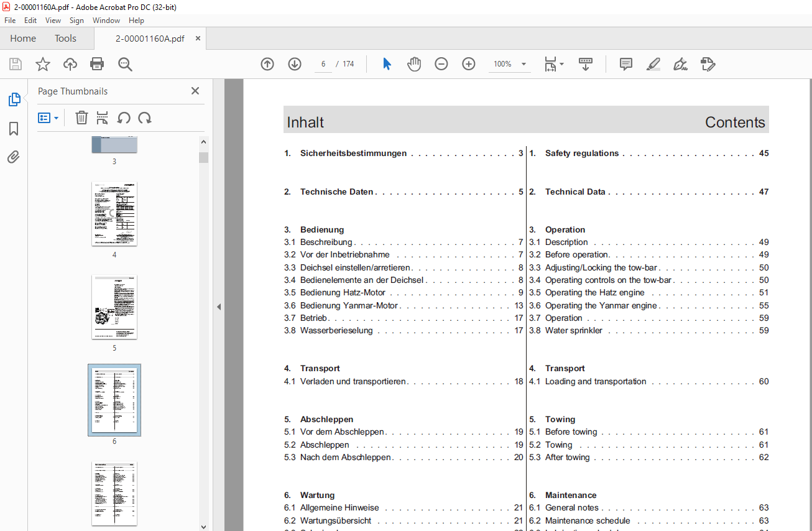Click the page number input field

pos(323,64)
